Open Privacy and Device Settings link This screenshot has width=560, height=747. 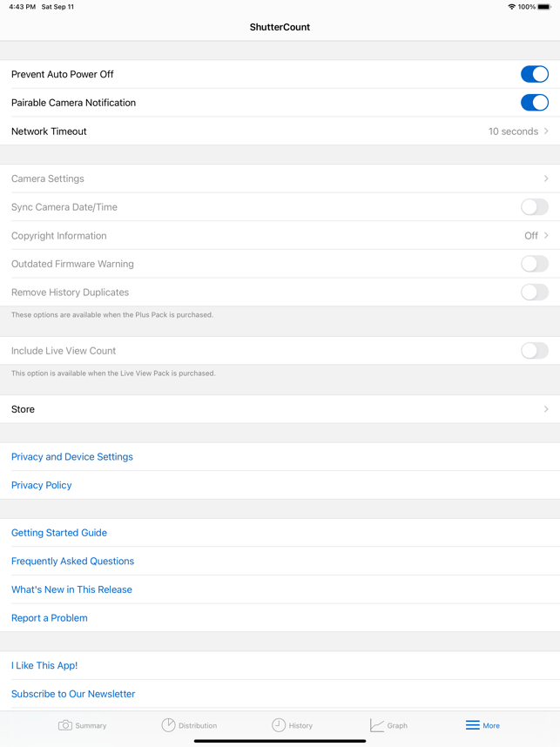pyautogui.click(x=72, y=456)
